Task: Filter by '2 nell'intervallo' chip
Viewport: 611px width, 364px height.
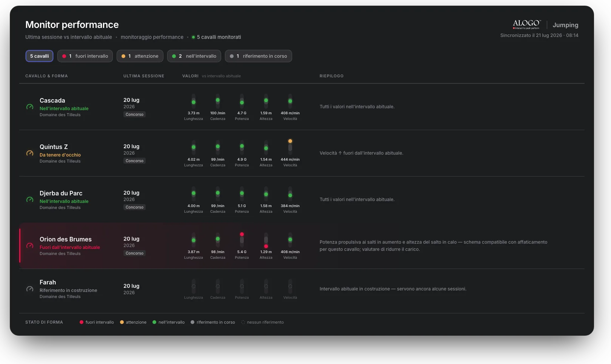Action: coord(194,56)
